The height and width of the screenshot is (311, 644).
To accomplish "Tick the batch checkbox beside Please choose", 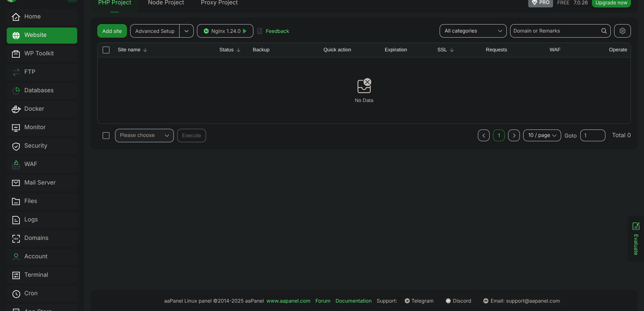I will 106,136.
